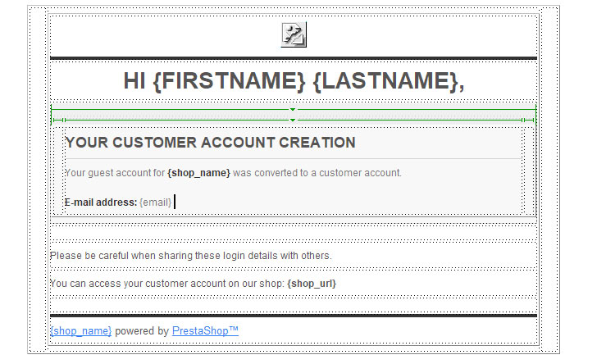Click the lower green arrow marker
Image resolution: width=597 pixels, height=364 pixels.
pos(293,121)
